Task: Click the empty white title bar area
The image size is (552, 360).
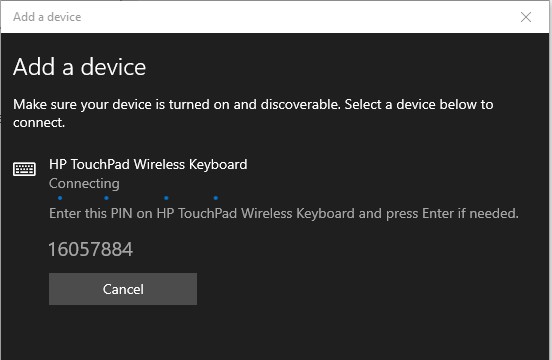Action: (x=299, y=17)
